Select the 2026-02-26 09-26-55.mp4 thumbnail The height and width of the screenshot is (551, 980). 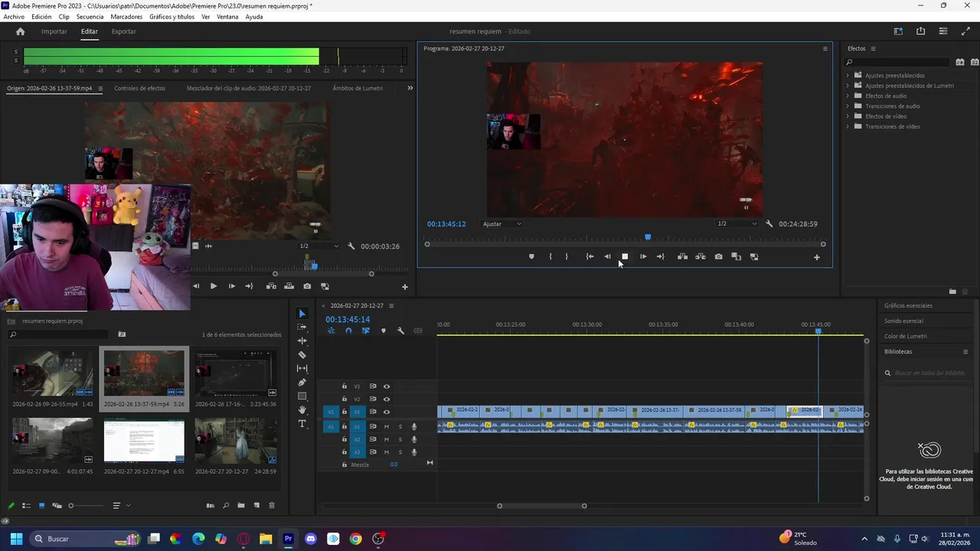pyautogui.click(x=52, y=373)
